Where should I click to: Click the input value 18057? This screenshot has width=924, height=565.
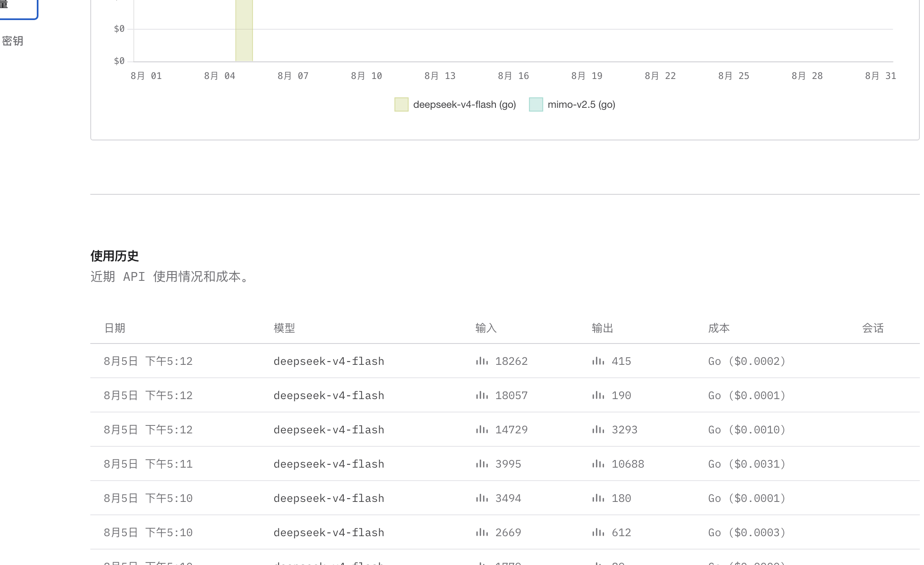pyautogui.click(x=511, y=395)
